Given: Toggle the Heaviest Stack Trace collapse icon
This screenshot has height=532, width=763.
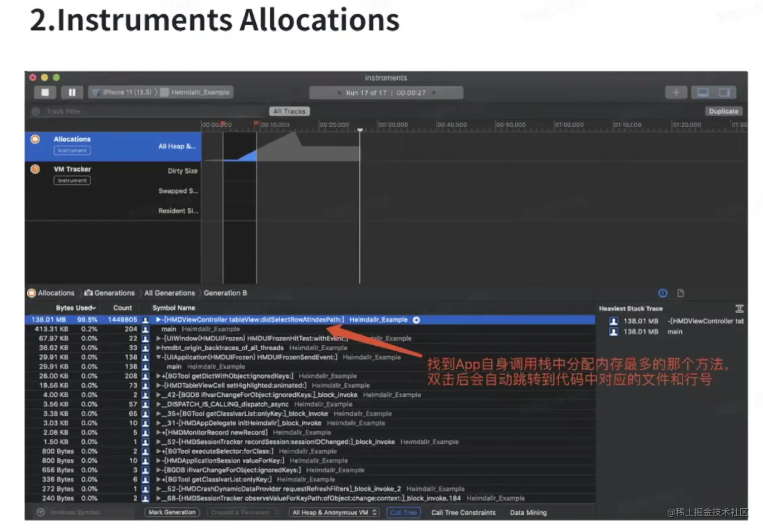Looking at the screenshot, I should tap(739, 308).
